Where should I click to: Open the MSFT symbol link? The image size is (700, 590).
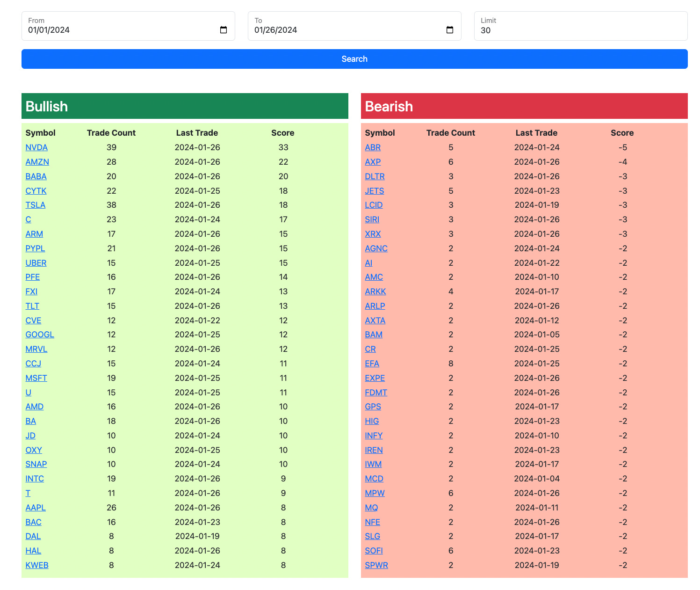click(x=36, y=378)
